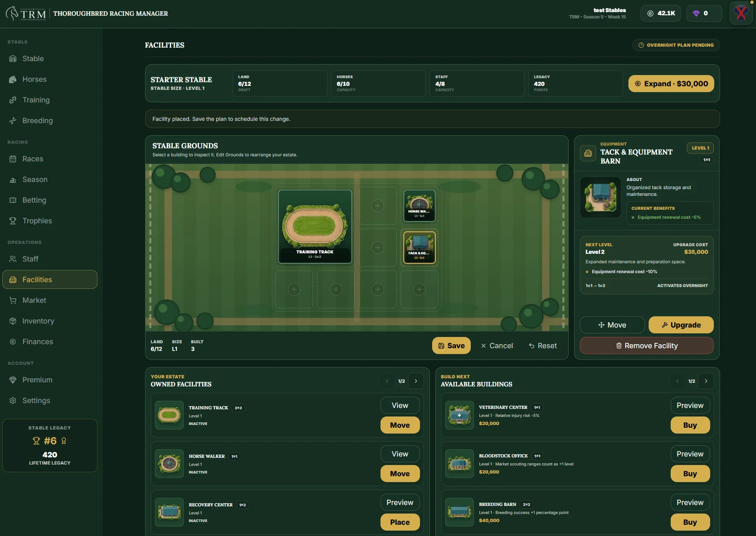756x536 pixels.
Task: Open Betting ticket icon
Action: 13,200
